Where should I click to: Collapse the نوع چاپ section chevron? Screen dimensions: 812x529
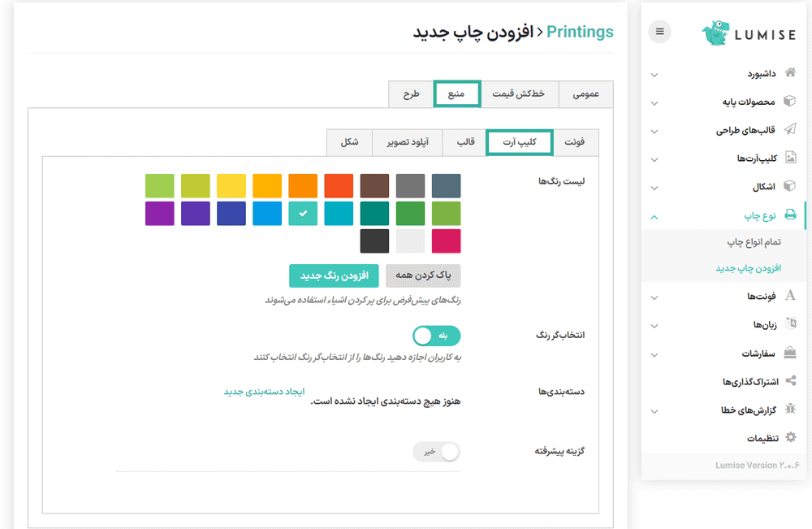click(654, 217)
